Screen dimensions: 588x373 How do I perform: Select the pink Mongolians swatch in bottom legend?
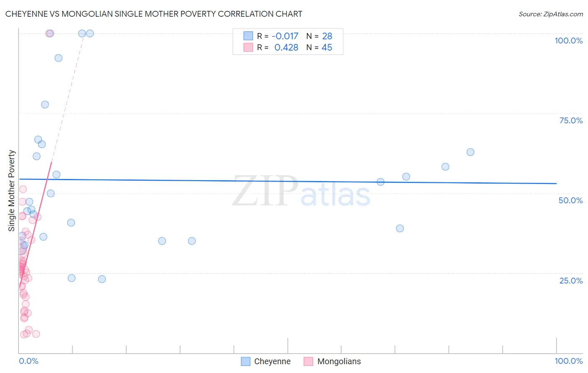pos(309,361)
